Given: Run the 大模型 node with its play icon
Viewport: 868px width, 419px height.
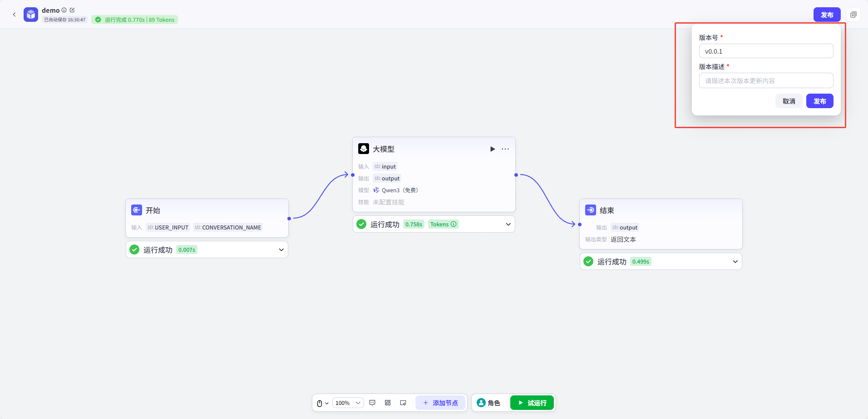Looking at the screenshot, I should point(493,149).
